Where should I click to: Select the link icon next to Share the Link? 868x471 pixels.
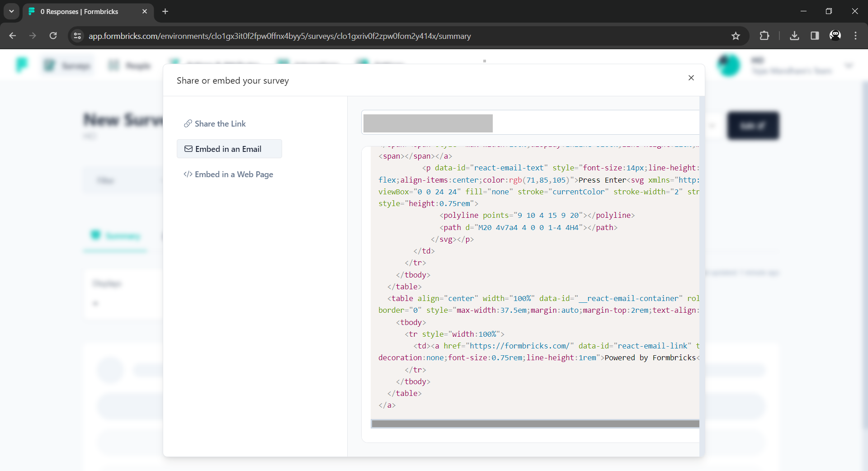[188, 123]
